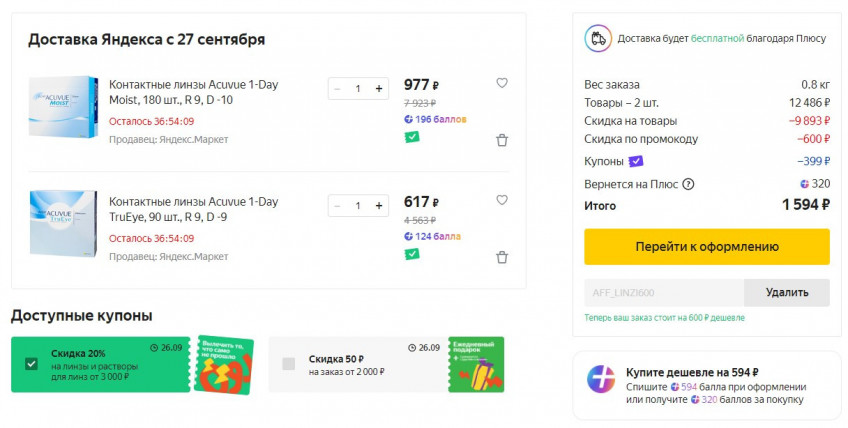Screen dimensions: 848x428
Task: Check the Скидка 50 ₽ coupon checkbox
Action: pyautogui.click(x=289, y=364)
